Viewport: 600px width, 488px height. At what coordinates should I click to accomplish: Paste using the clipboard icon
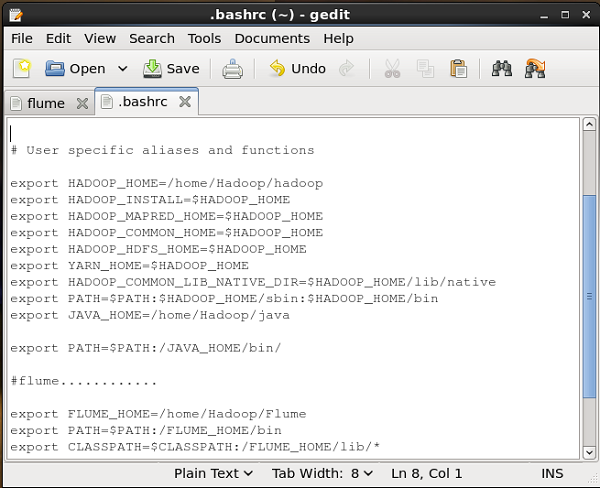458,69
